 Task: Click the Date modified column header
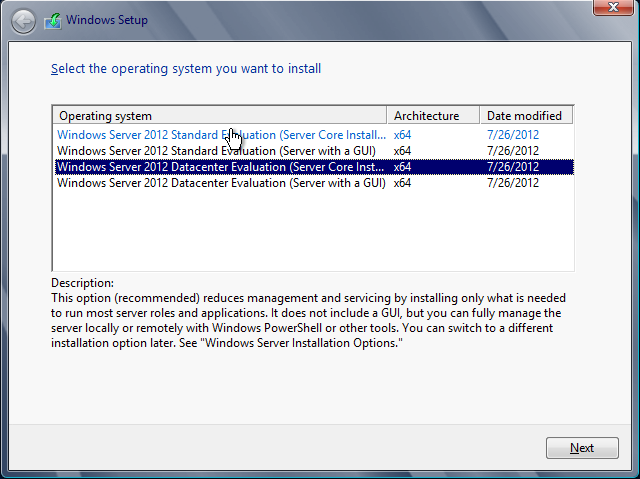[x=527, y=116]
